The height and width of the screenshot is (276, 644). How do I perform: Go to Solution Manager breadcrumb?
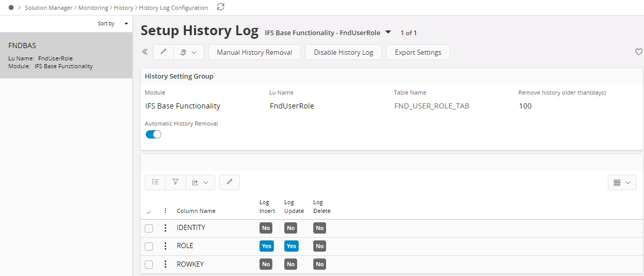pos(49,8)
